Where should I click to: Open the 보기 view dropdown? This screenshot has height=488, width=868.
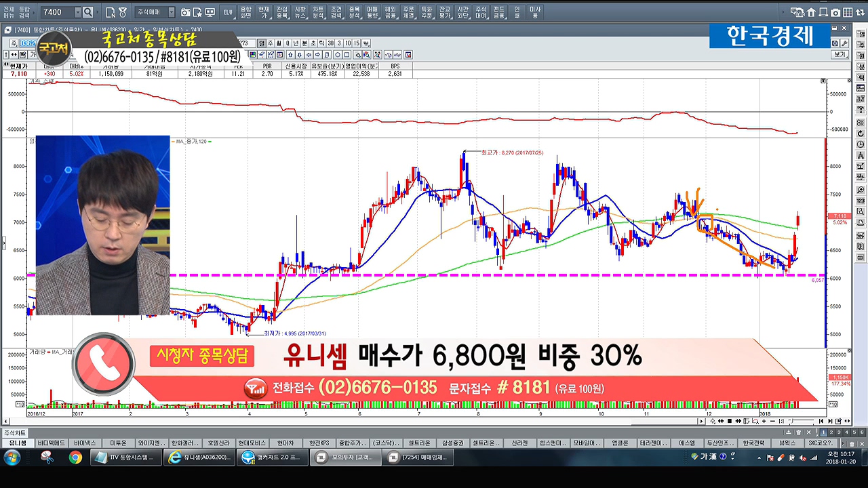[x=840, y=54]
